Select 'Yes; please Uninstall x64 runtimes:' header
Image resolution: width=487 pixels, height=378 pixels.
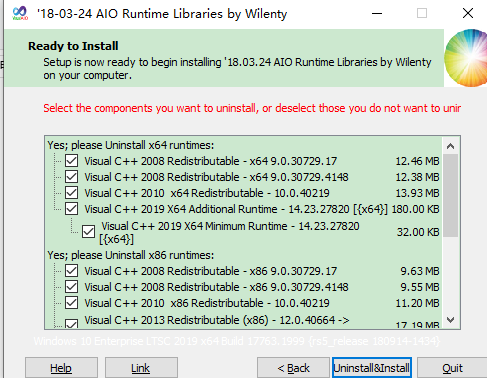click(x=131, y=145)
